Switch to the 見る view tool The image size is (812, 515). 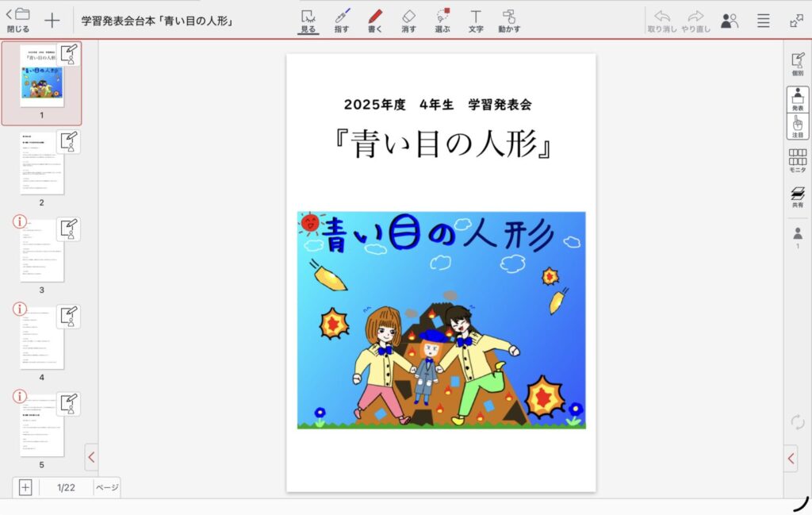pyautogui.click(x=308, y=21)
